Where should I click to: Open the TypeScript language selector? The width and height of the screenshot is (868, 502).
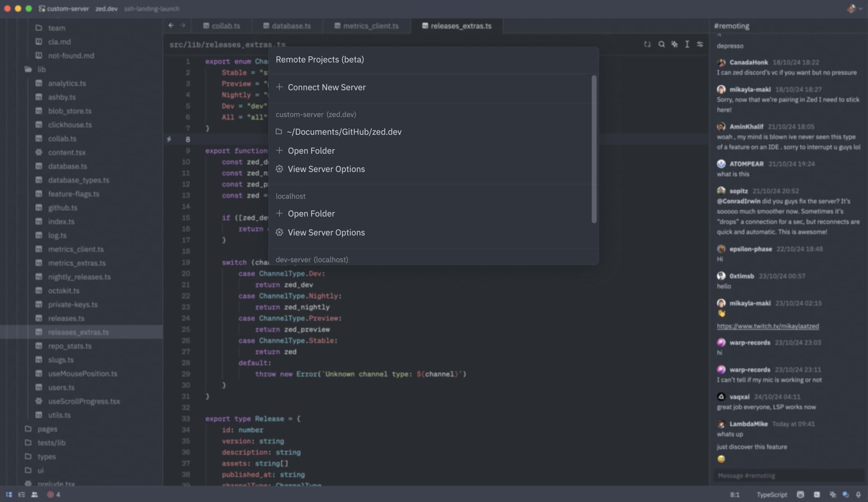tap(772, 495)
